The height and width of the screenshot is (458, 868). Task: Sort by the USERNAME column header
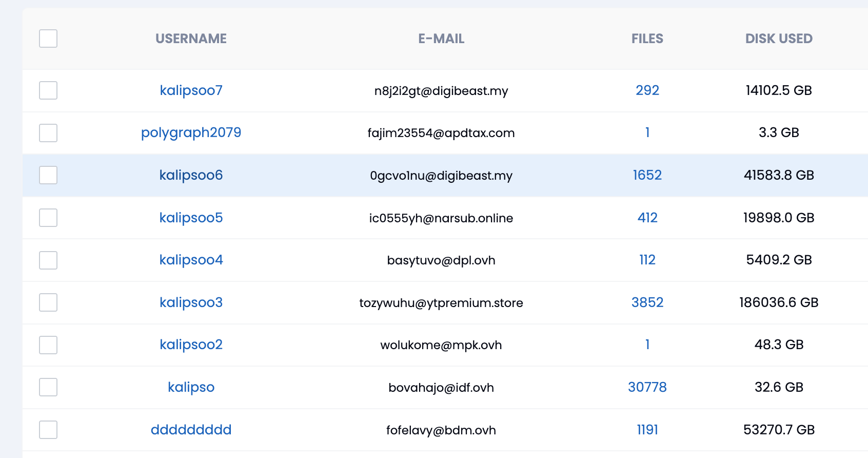[x=191, y=39]
